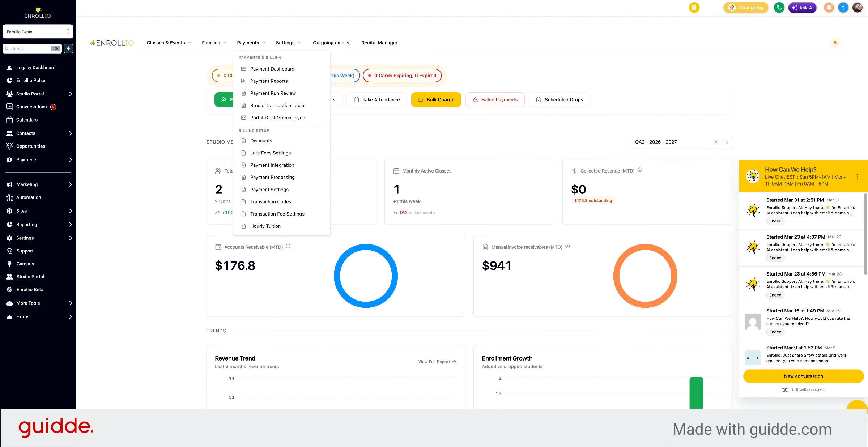
Task: Start a New conversation in chat
Action: (803, 376)
